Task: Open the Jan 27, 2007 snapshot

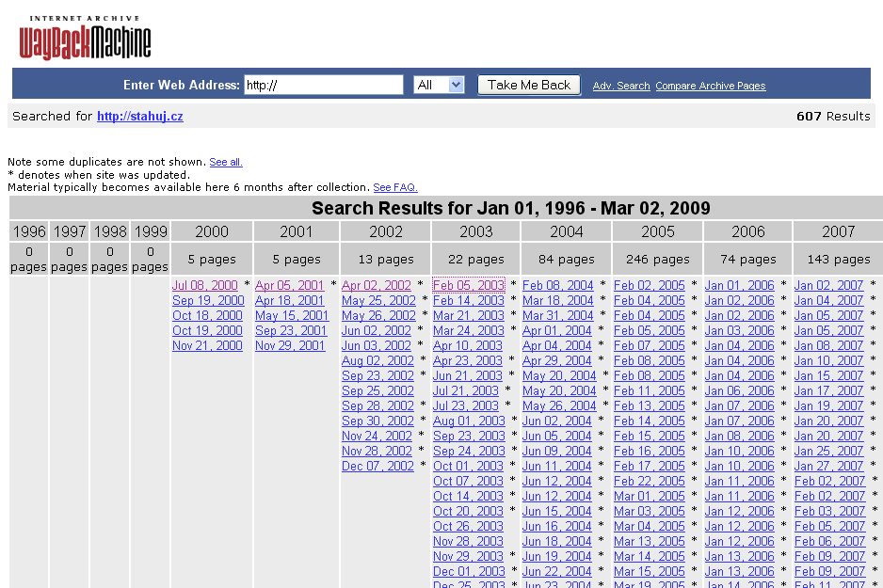Action: point(828,466)
